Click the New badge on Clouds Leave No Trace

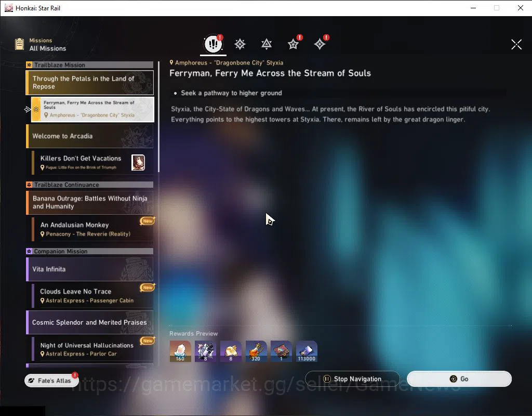148,287
